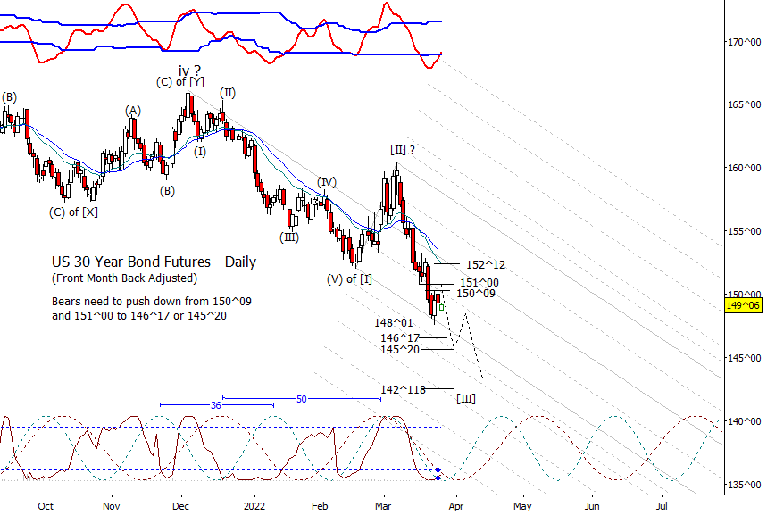Click the 145^00 price axis label
The image size is (767, 532).
[x=745, y=359]
